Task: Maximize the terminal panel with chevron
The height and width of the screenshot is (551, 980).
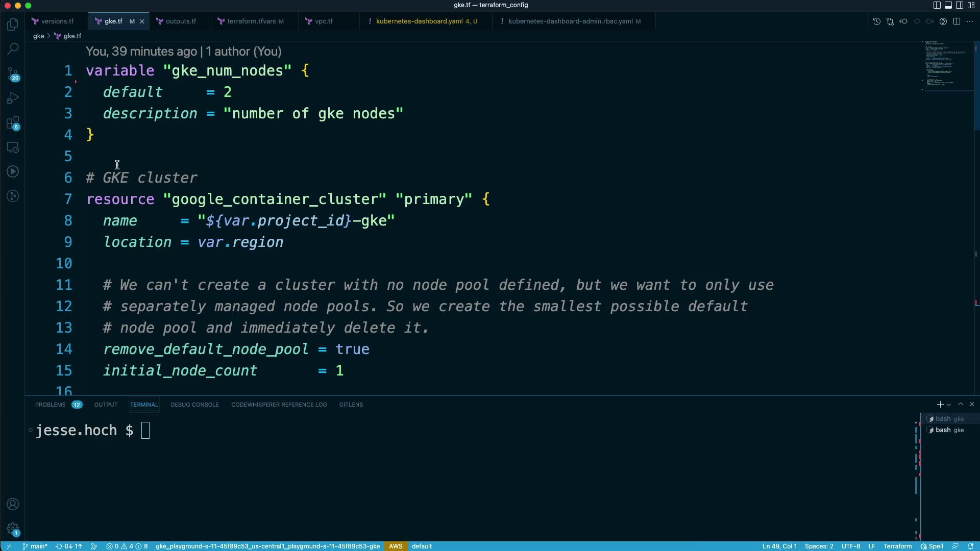Action: pyautogui.click(x=961, y=404)
